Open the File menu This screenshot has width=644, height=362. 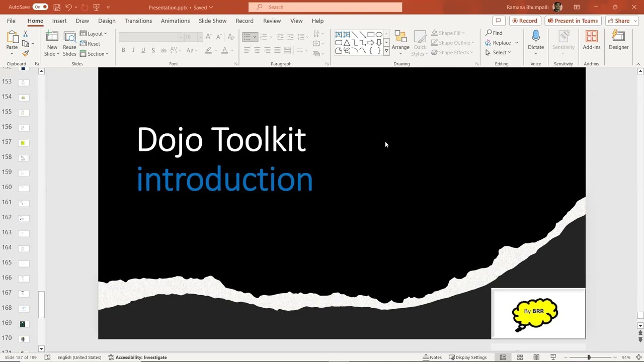click(11, 21)
